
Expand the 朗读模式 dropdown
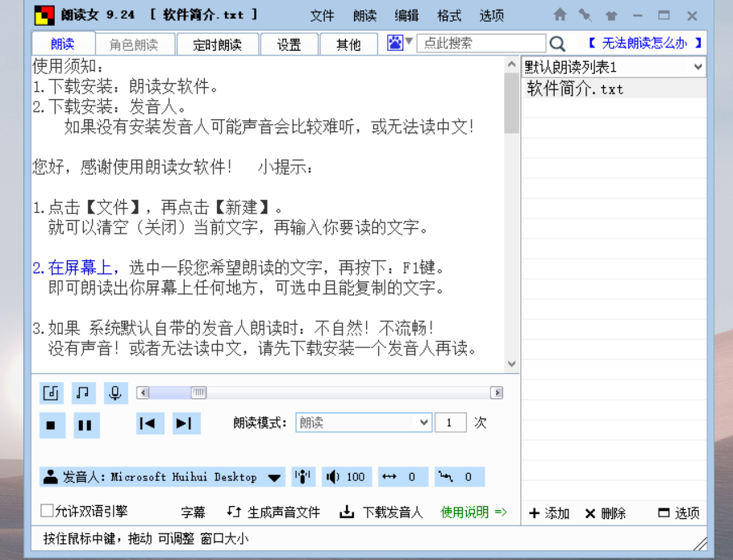(x=424, y=422)
